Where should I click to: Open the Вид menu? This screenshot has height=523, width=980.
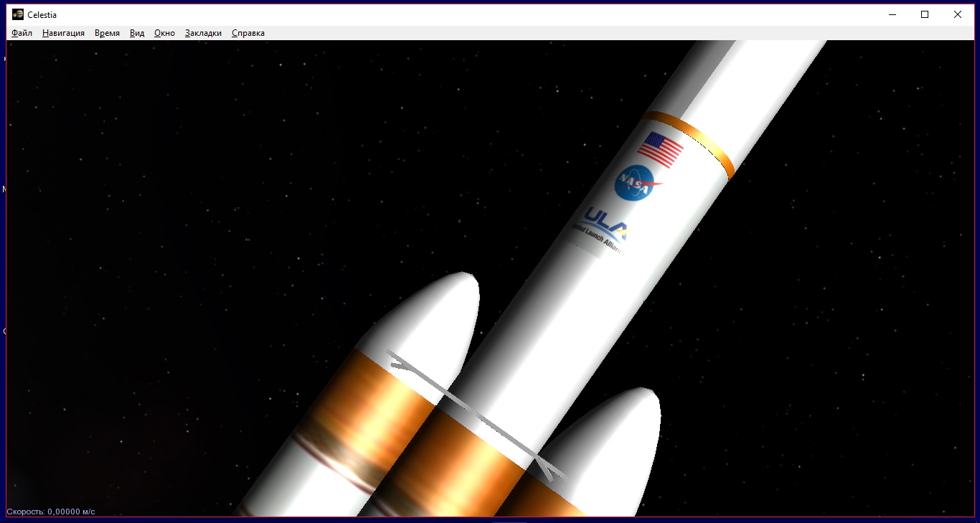pyautogui.click(x=137, y=33)
